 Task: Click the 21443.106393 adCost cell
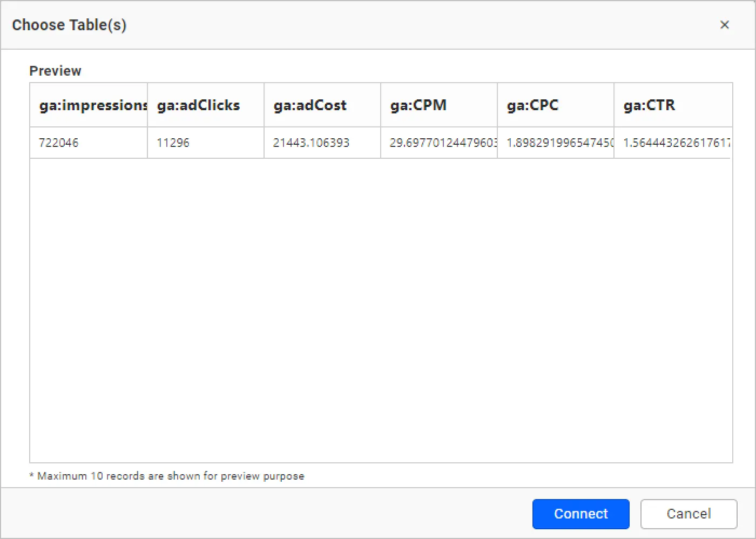click(322, 143)
